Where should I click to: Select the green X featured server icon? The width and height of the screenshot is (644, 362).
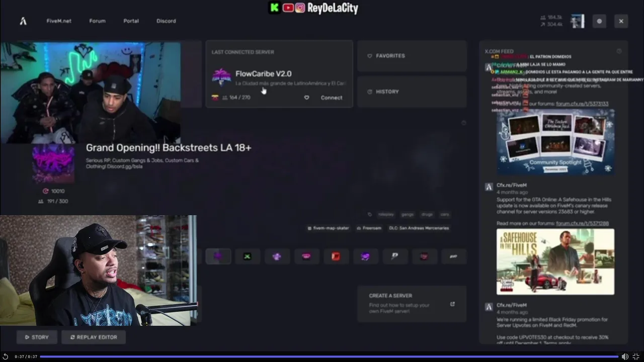point(247,256)
